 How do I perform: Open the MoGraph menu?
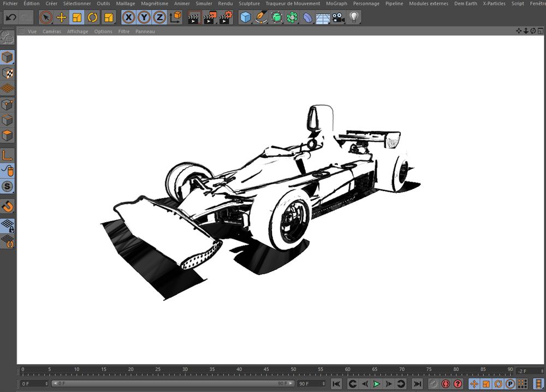click(336, 3)
